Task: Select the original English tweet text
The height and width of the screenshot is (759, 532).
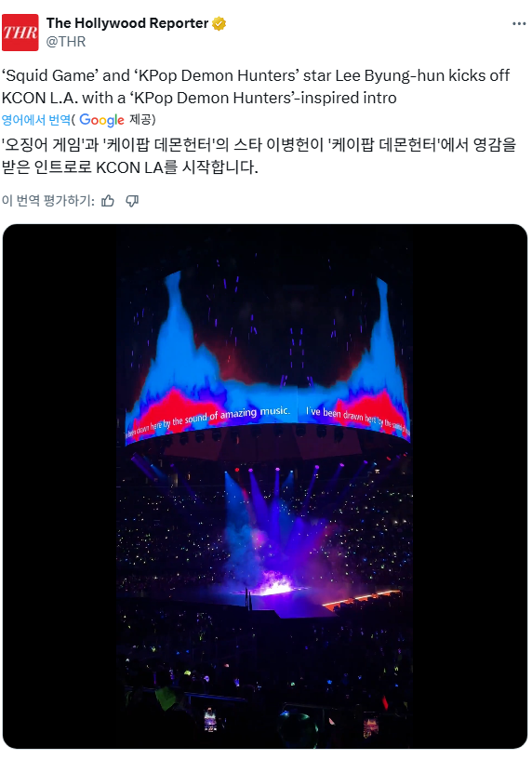Action: pyautogui.click(x=256, y=87)
